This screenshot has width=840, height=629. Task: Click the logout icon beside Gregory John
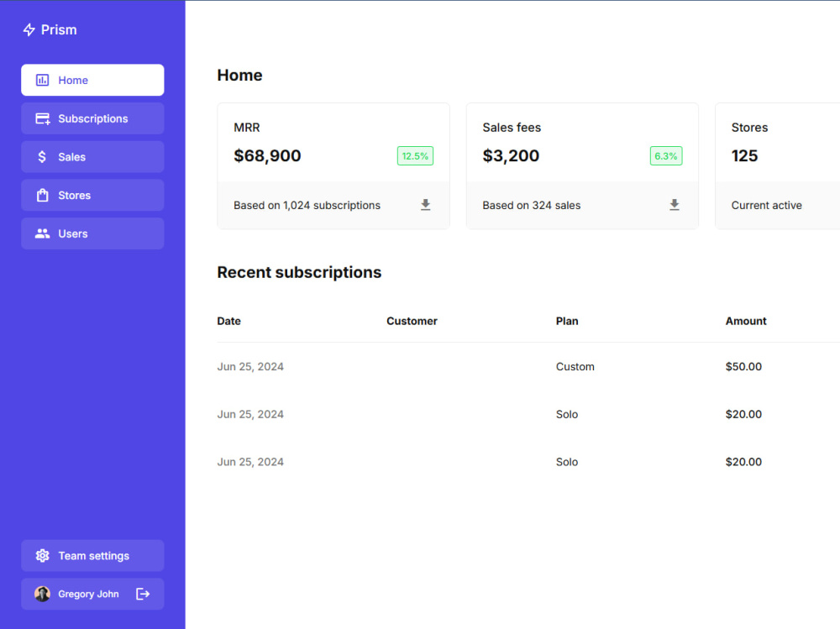[x=143, y=594]
